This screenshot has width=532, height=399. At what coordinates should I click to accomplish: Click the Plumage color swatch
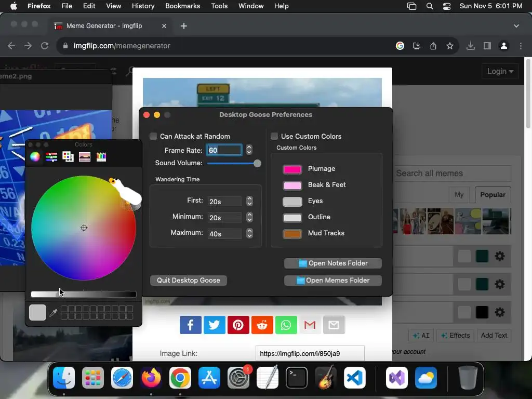coord(292,169)
